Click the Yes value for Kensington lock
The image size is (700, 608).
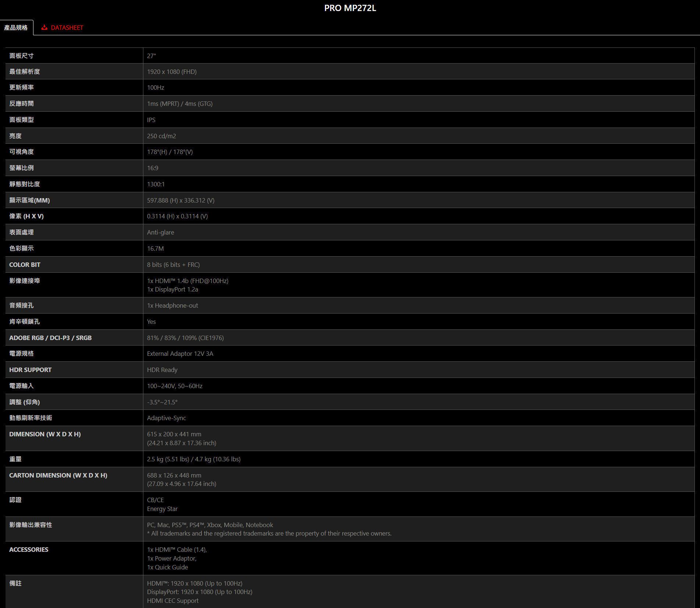[151, 322]
